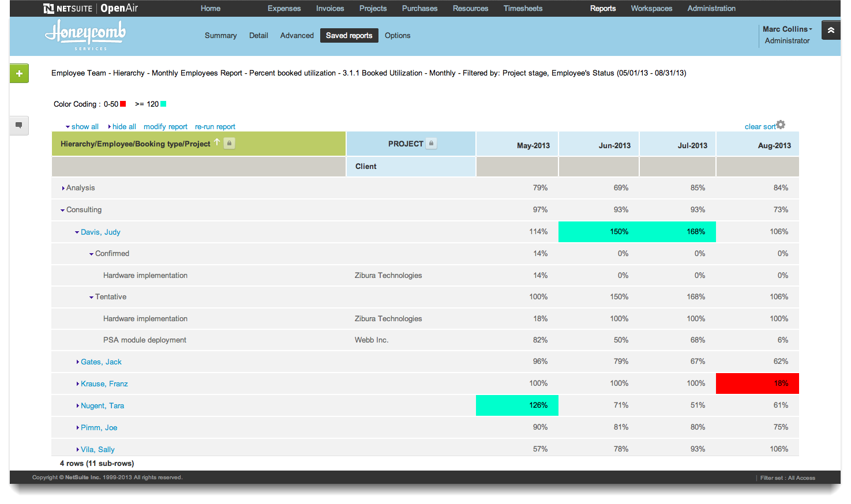Select the Saved reports tab
The height and width of the screenshot is (504, 851).
[349, 35]
